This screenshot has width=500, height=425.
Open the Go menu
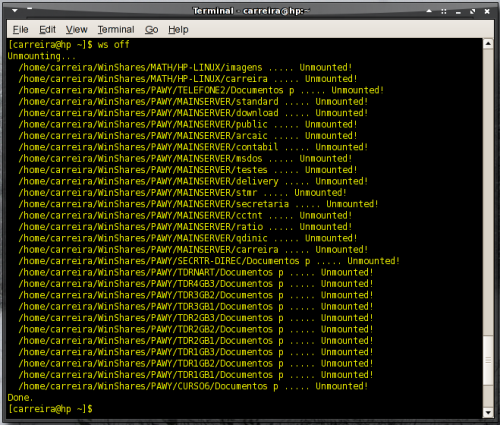(x=151, y=30)
